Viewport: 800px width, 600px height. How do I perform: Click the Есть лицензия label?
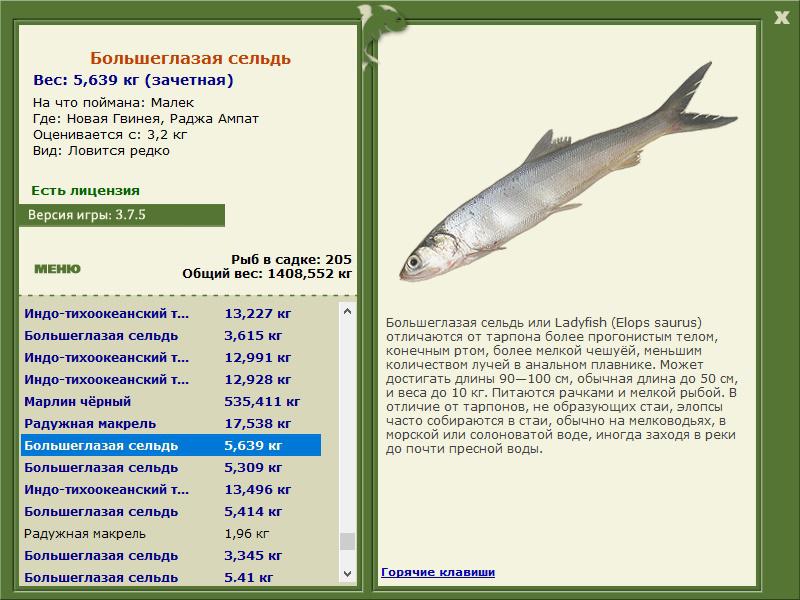pos(85,191)
